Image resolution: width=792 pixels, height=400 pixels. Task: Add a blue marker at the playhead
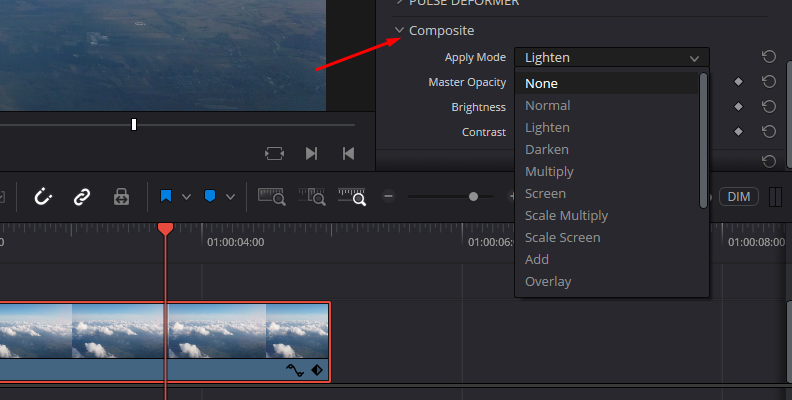[x=209, y=197]
